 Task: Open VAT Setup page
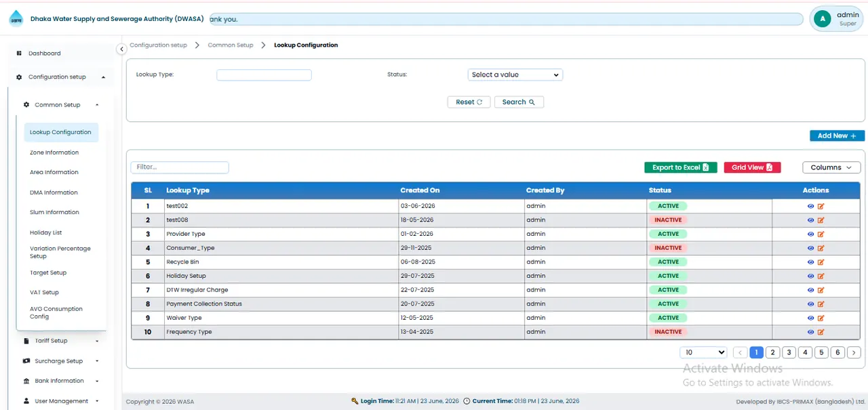(44, 293)
